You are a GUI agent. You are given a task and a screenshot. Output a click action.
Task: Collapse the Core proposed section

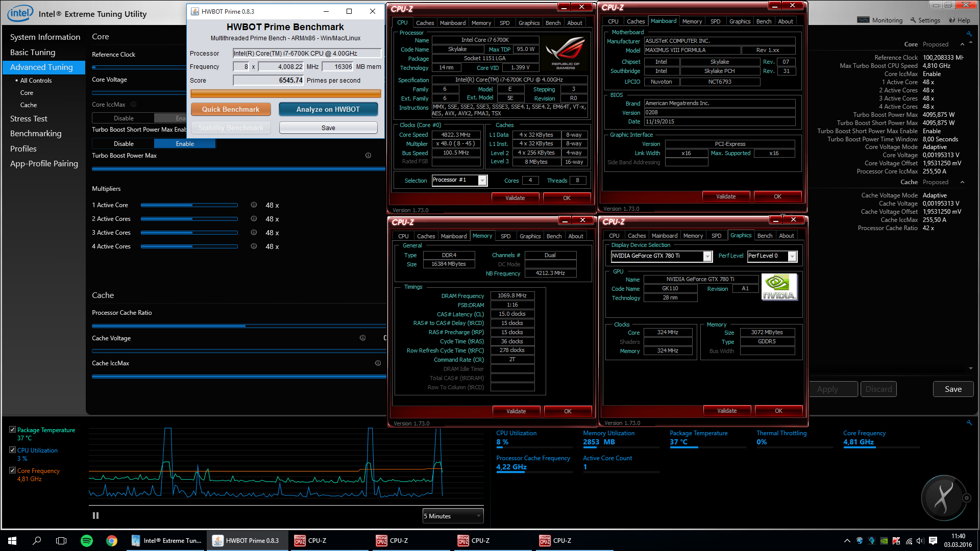pos(963,44)
